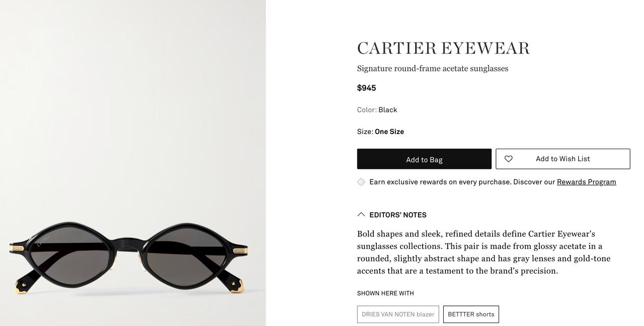Select the BETTTER shorts tag
This screenshot has width=644, height=326.
tap(471, 314)
